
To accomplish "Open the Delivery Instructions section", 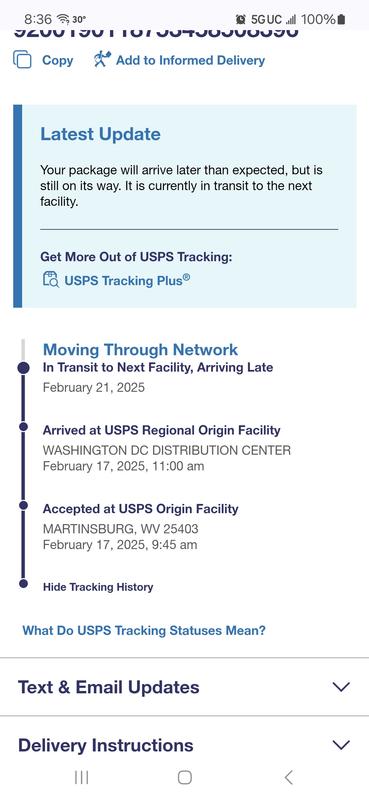I will 184,745.
